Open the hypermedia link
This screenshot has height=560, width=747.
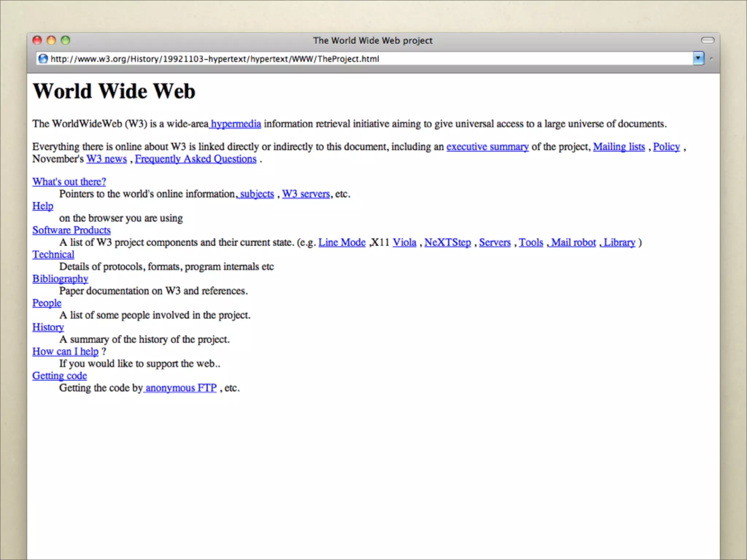(x=236, y=124)
